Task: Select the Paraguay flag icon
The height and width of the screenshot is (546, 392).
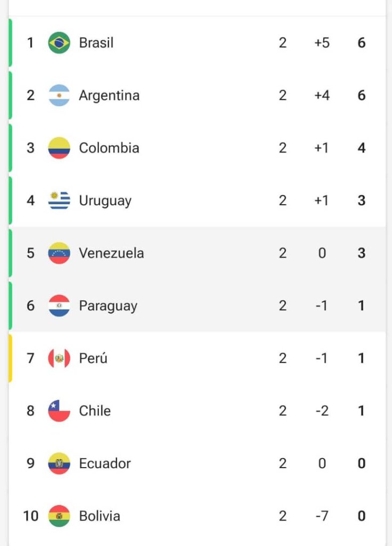Action: 59,306
